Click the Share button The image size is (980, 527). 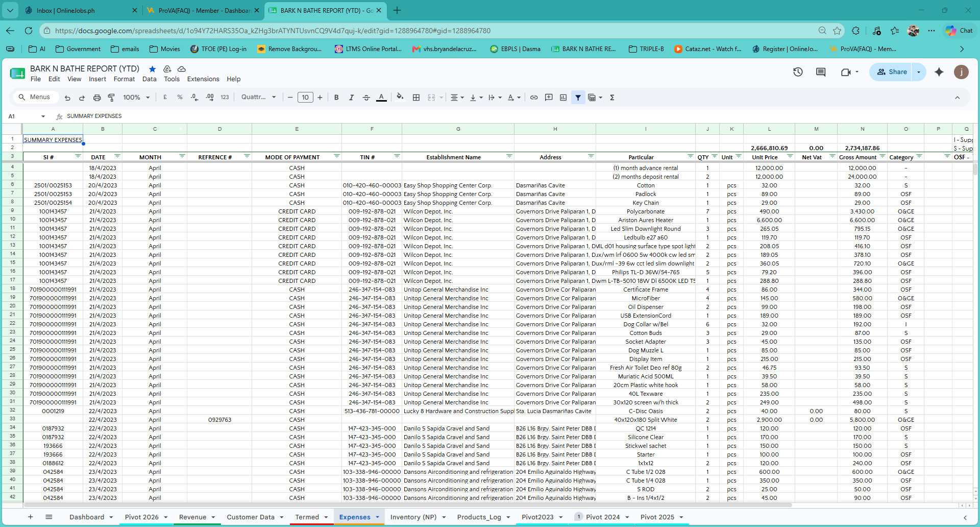(x=891, y=72)
